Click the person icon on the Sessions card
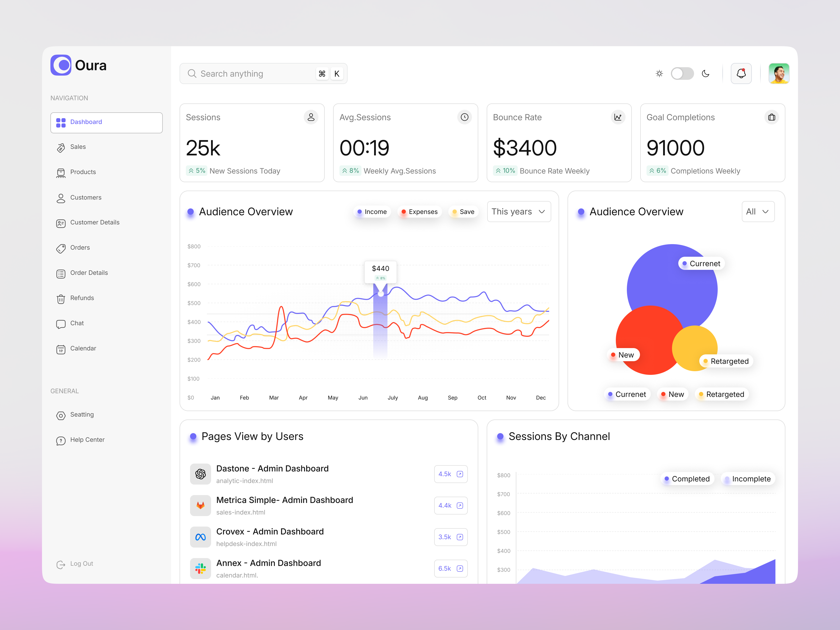 (x=311, y=117)
